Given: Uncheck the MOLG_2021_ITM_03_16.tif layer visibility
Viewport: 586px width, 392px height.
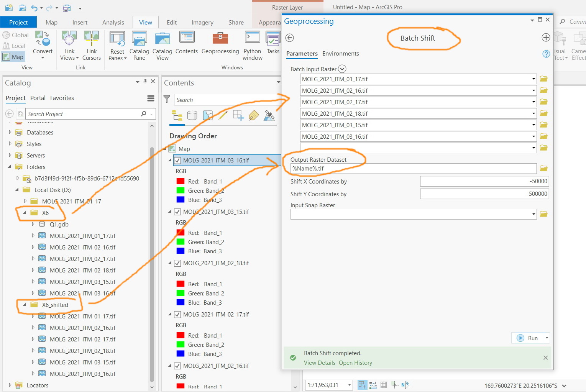Looking at the screenshot, I should tap(177, 161).
